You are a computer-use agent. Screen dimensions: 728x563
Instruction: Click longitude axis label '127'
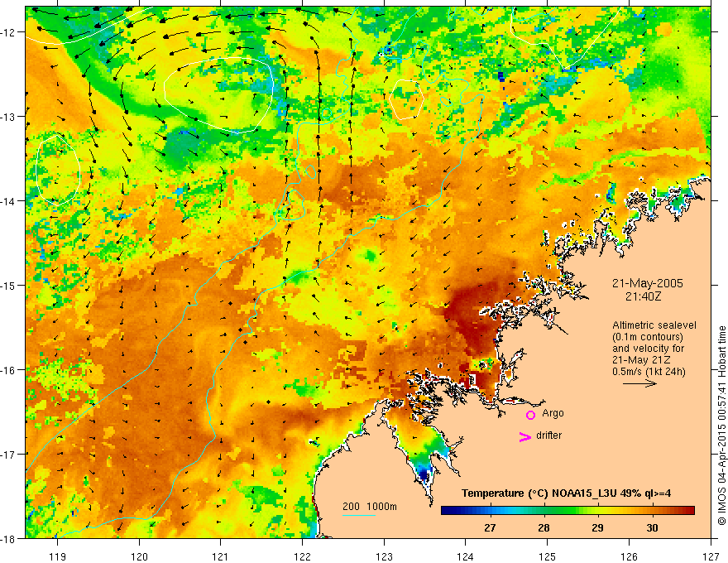711,556
